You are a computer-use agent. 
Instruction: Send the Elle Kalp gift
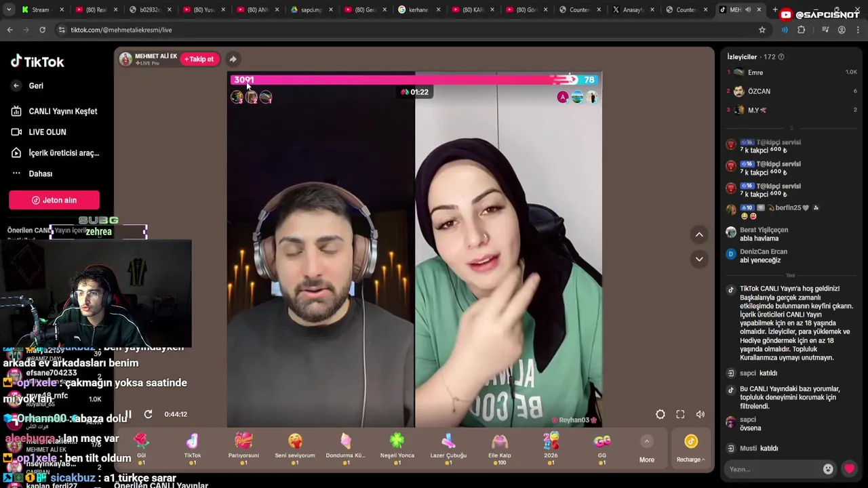click(500, 449)
